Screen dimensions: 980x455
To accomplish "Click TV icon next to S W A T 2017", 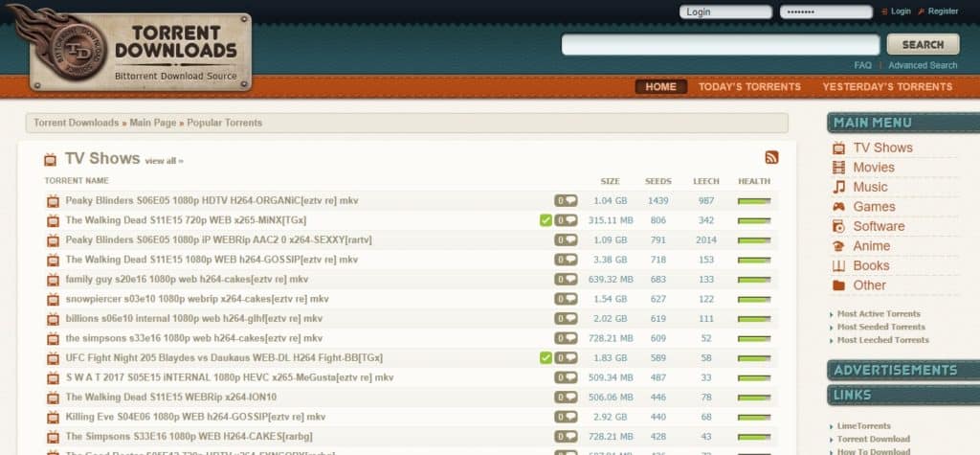I will tap(54, 378).
